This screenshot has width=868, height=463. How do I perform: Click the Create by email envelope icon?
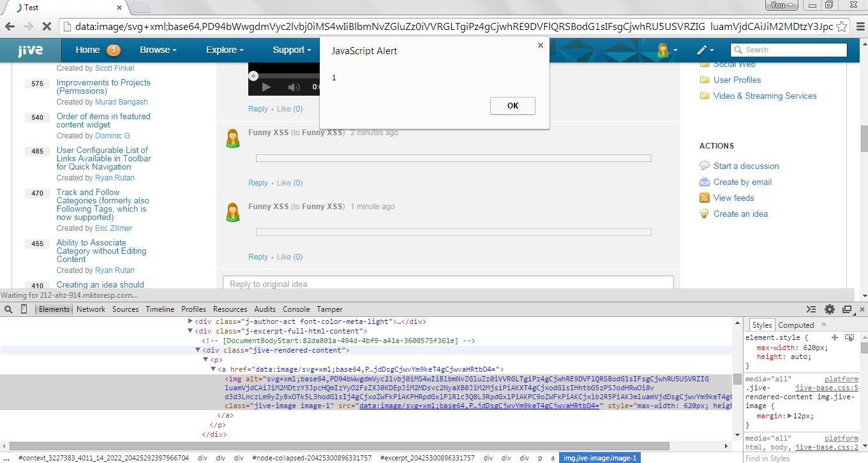705,182
